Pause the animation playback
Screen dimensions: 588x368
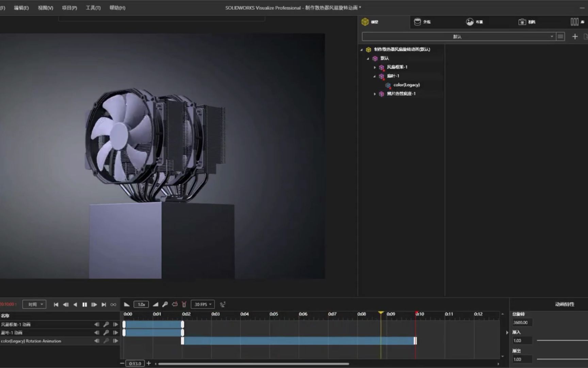pyautogui.click(x=84, y=305)
